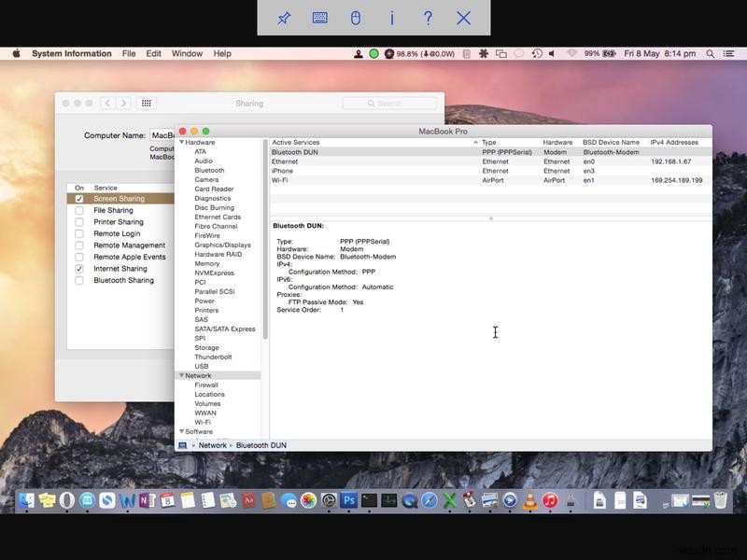The width and height of the screenshot is (747, 560).
Task: Open iTunes from the Dock
Action: point(549,501)
